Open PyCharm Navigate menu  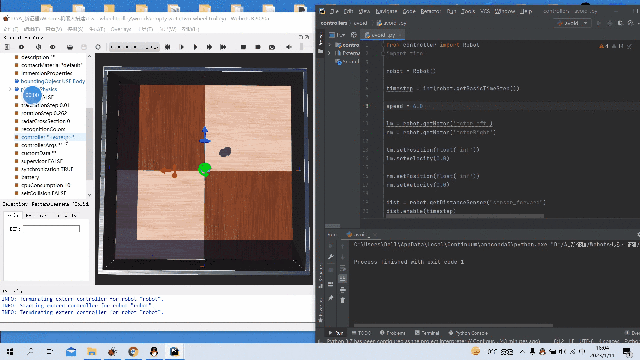pos(386,11)
